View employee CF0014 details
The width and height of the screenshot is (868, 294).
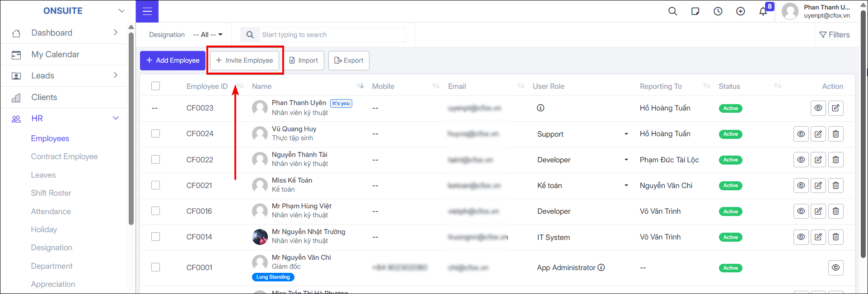point(801,237)
